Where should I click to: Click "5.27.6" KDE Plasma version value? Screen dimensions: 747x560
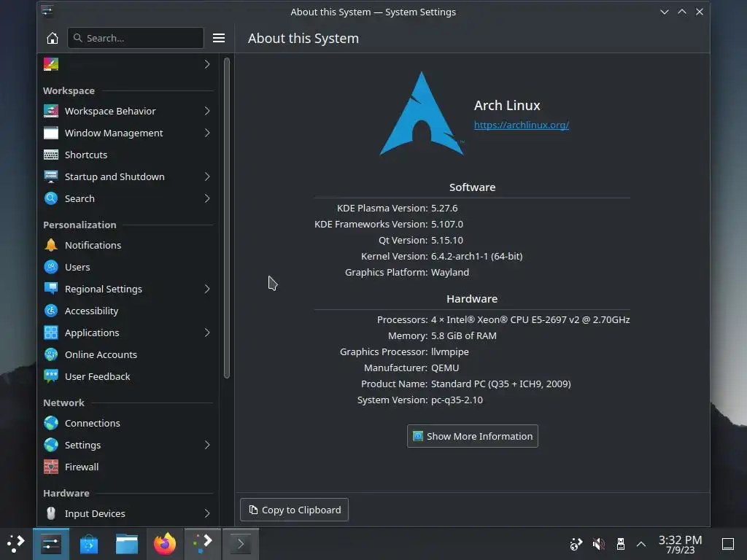pyautogui.click(x=444, y=208)
